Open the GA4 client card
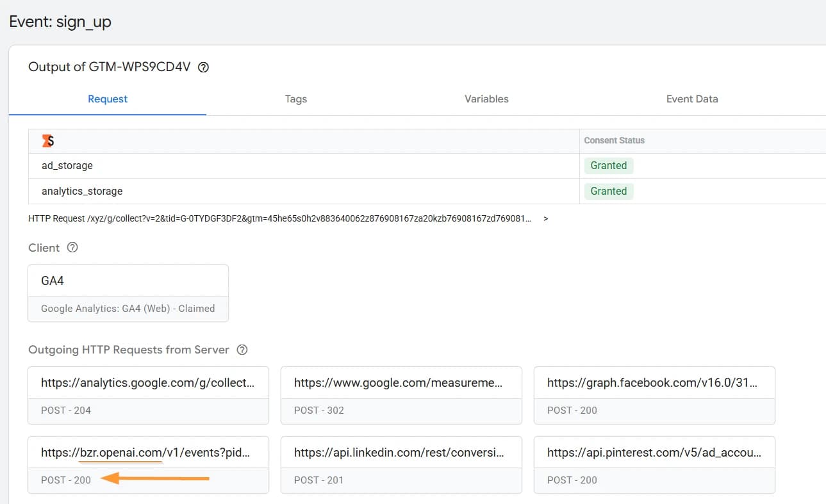This screenshot has width=826, height=504. [x=128, y=293]
